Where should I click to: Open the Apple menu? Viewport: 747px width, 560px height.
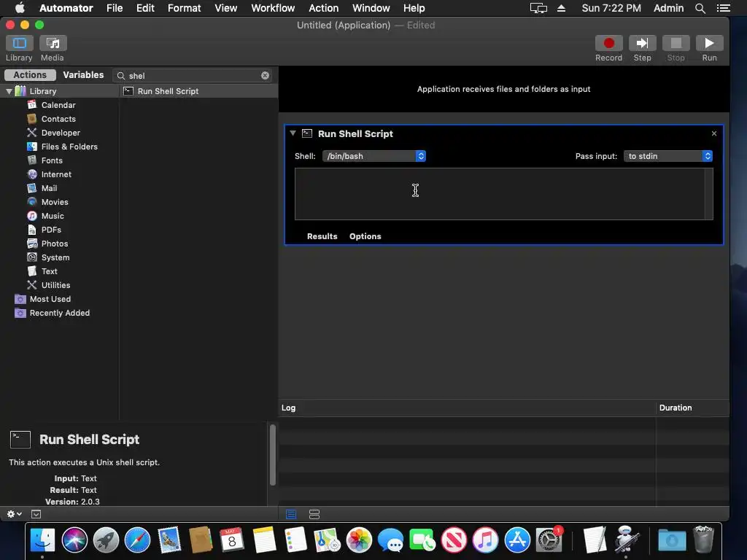[x=20, y=8]
